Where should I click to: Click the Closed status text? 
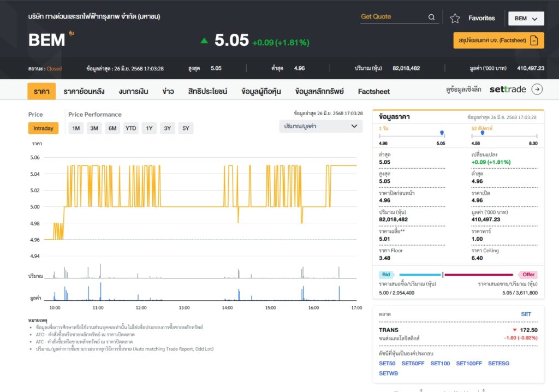54,69
